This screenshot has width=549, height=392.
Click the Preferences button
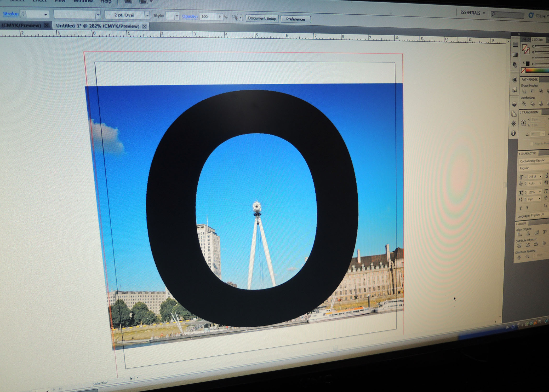(x=295, y=19)
